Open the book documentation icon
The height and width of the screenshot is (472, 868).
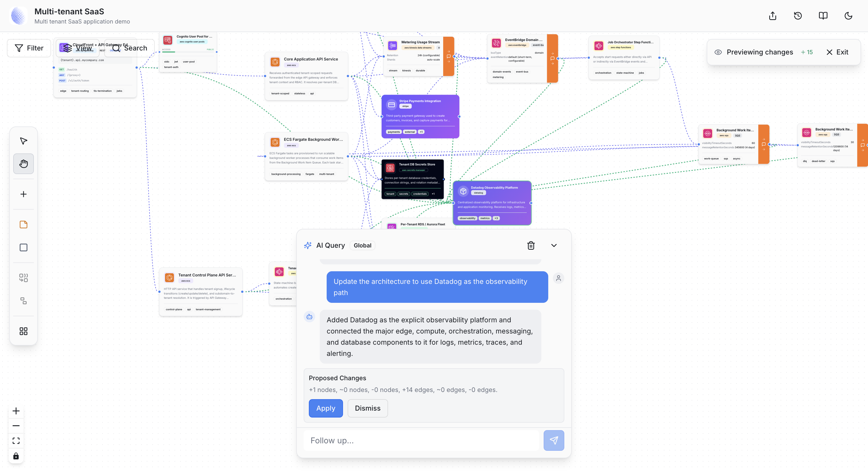(x=823, y=16)
